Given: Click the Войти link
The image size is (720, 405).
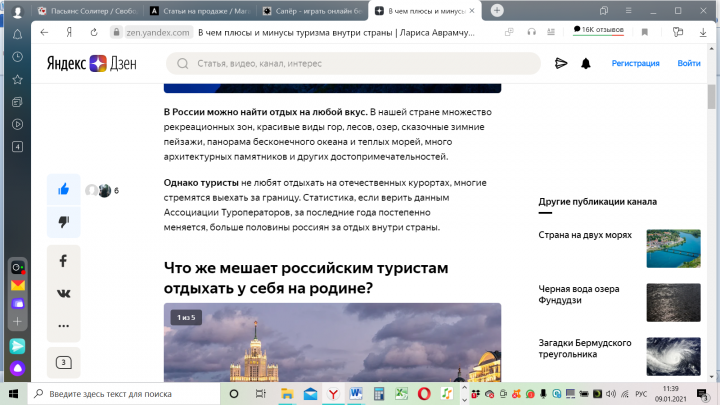Looking at the screenshot, I should coord(689,63).
